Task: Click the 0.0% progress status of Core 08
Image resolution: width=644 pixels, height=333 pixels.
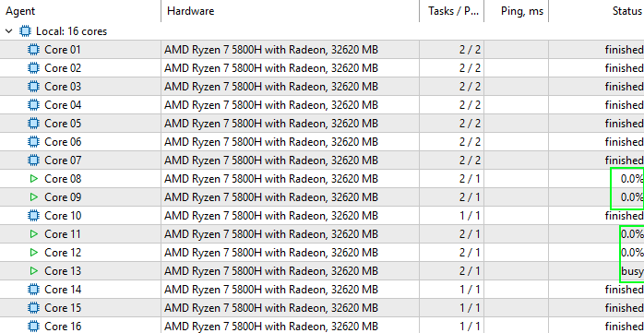Action: click(632, 179)
